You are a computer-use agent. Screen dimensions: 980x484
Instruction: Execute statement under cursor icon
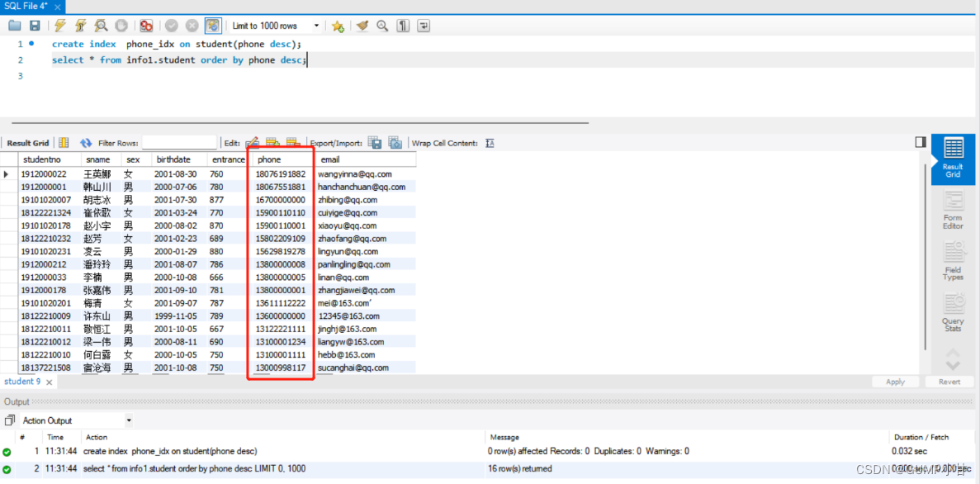81,26
